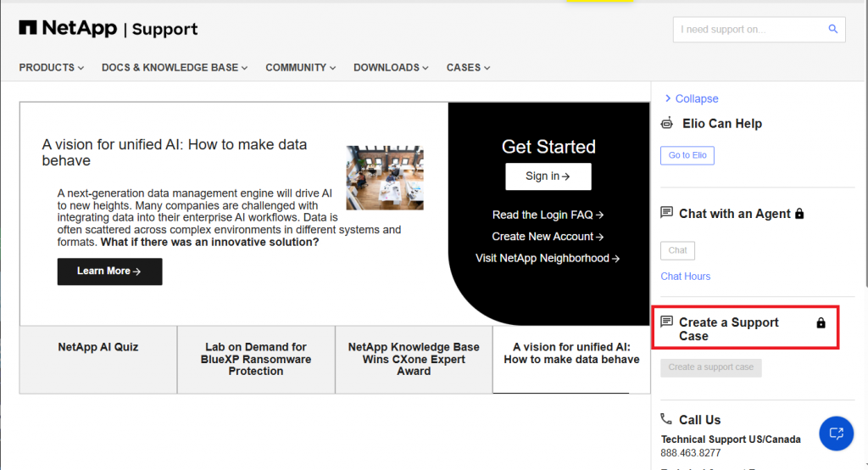
Task: Click the lock icon beside Create a Support Case
Action: click(x=821, y=322)
